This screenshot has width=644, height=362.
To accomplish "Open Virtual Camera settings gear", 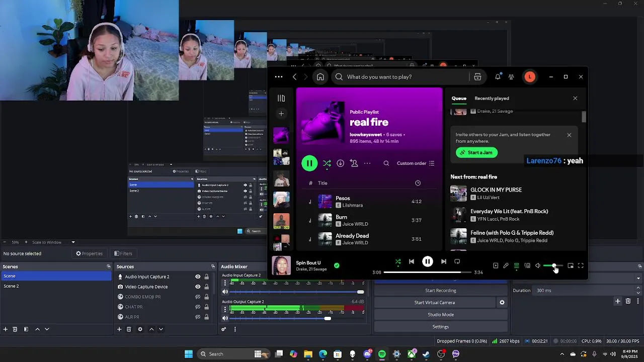I will coord(502,303).
